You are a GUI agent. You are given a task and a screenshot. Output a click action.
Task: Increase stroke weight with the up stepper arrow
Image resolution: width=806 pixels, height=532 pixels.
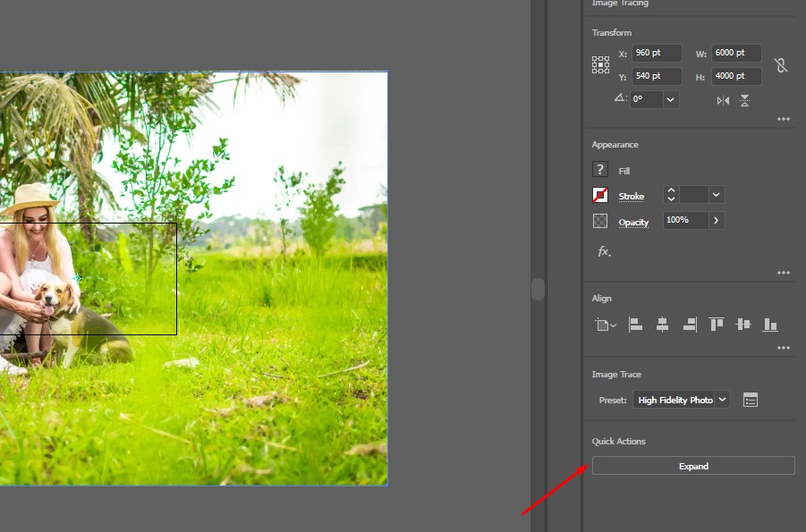click(x=671, y=190)
